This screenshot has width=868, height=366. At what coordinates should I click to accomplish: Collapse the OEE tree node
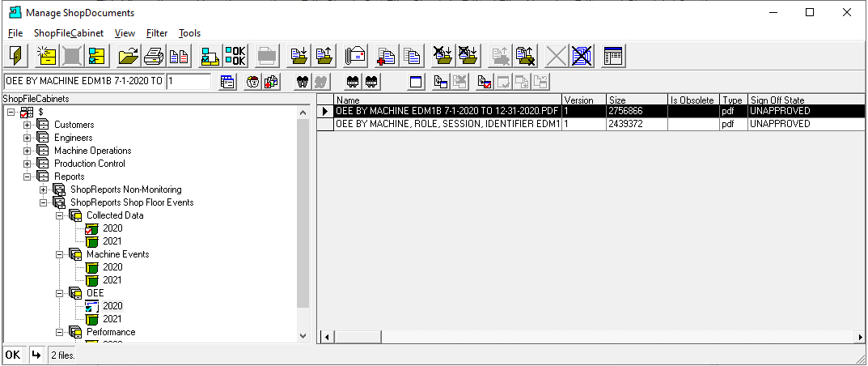click(60, 293)
